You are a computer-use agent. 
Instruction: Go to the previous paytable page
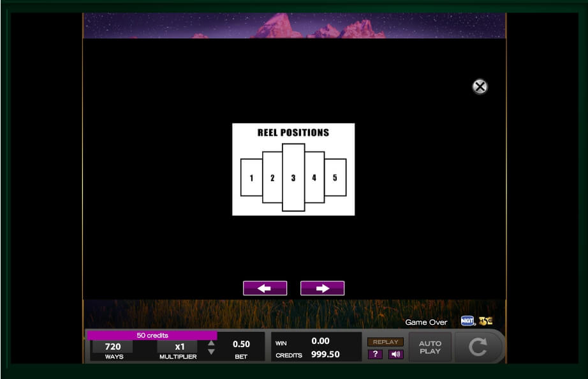(265, 288)
